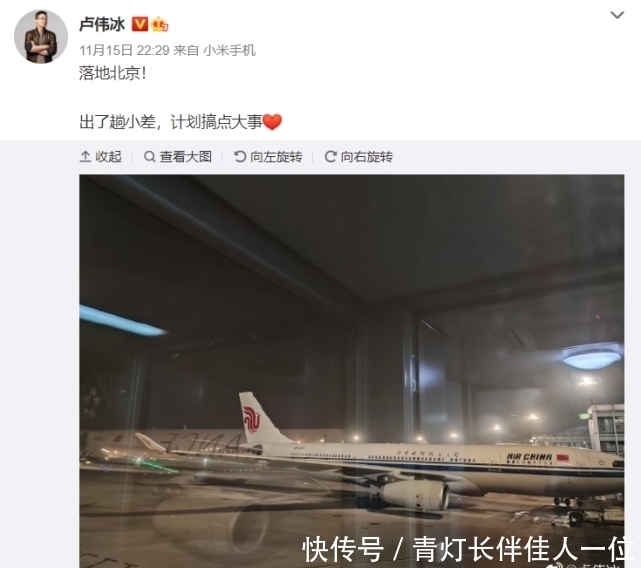Click the magnifier icon beside 查看大图
Viewport: 641px width, 568px height.
pos(150,157)
